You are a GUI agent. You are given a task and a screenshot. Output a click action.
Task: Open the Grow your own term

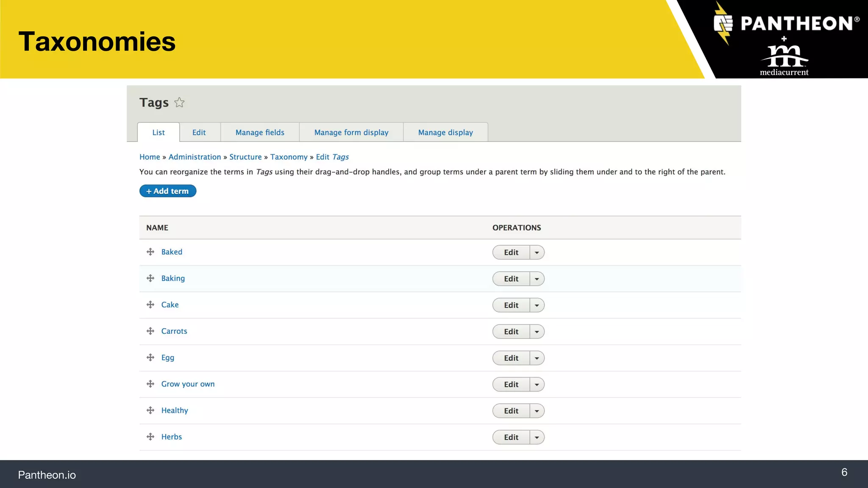188,384
